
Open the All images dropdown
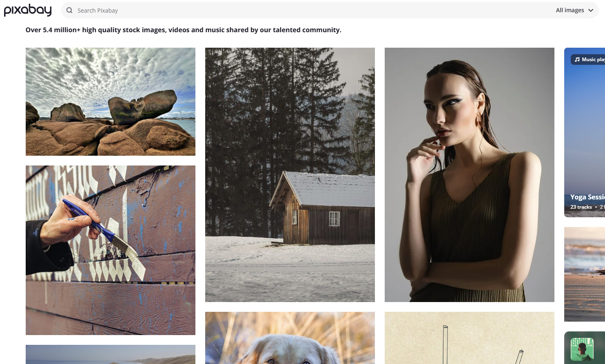(x=574, y=10)
